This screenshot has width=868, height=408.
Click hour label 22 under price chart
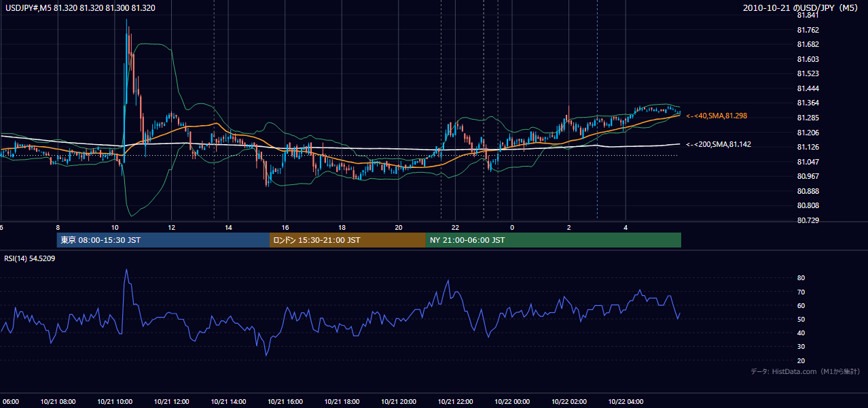point(455,228)
